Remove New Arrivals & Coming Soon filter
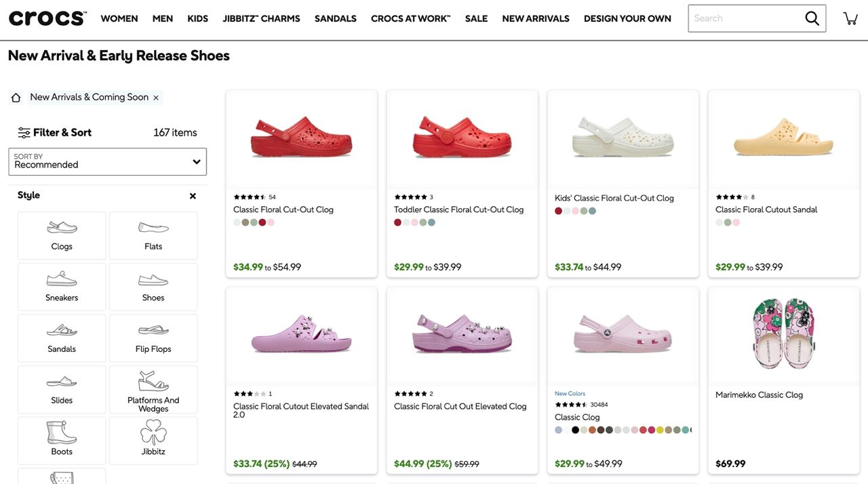The height and width of the screenshot is (484, 868). pyautogui.click(x=156, y=98)
